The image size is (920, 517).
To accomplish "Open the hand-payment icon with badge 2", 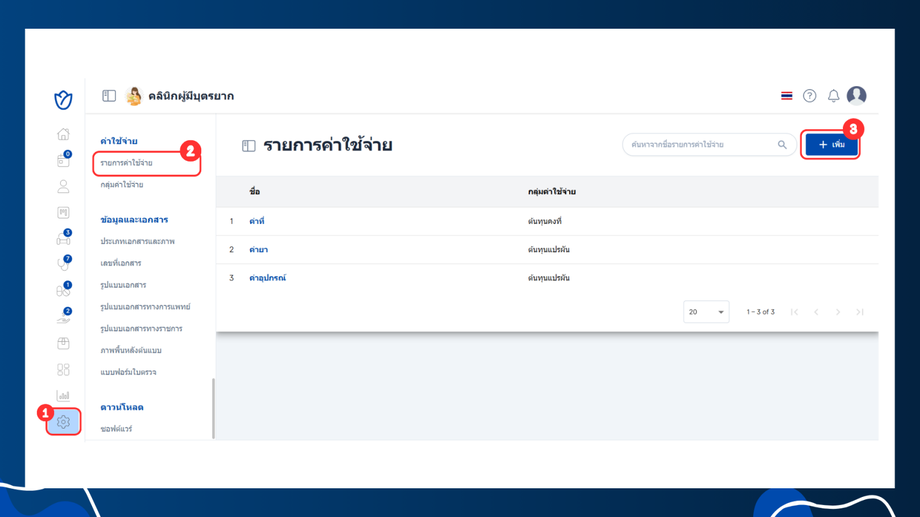I will coord(63,316).
